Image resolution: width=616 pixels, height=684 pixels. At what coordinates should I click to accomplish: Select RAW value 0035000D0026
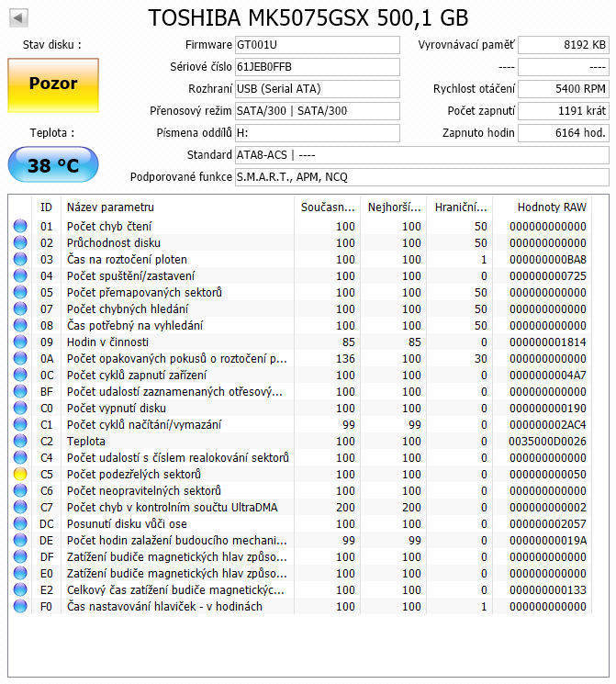(x=548, y=441)
